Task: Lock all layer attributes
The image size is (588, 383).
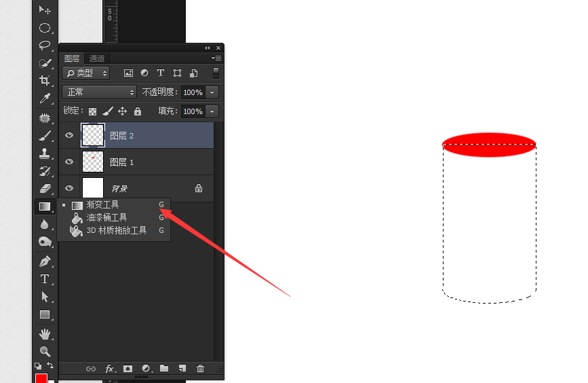Action: pos(138,111)
